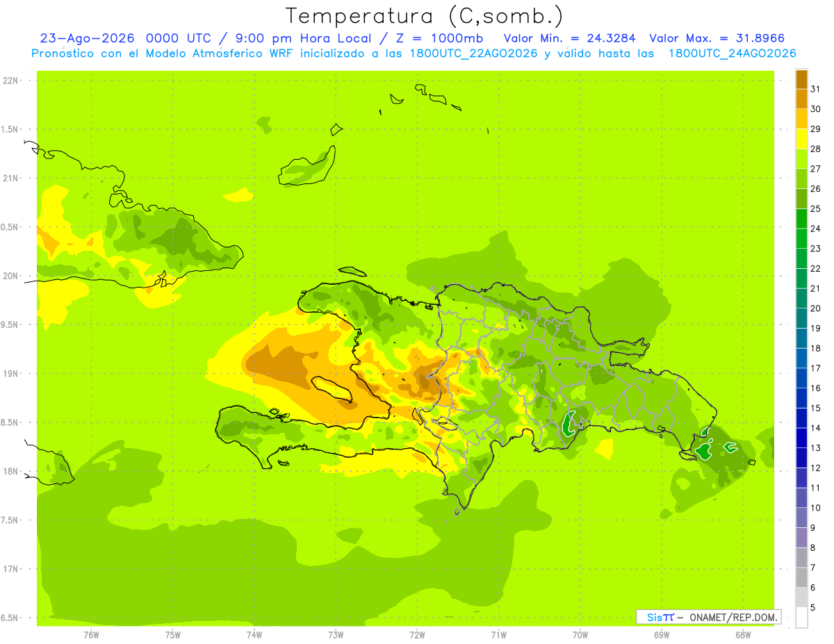The width and height of the screenshot is (834, 644).
Task: Pick the colorbar swatch above the 31 label
Action: (x=801, y=79)
